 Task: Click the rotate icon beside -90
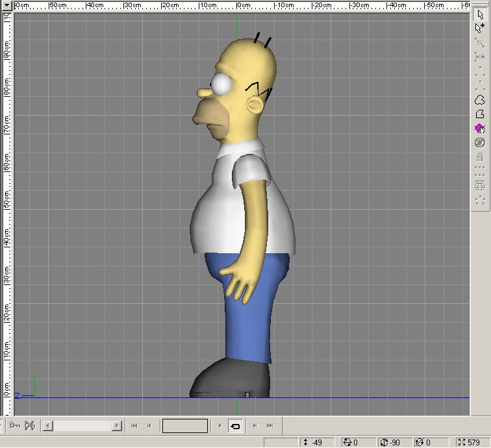click(384, 442)
